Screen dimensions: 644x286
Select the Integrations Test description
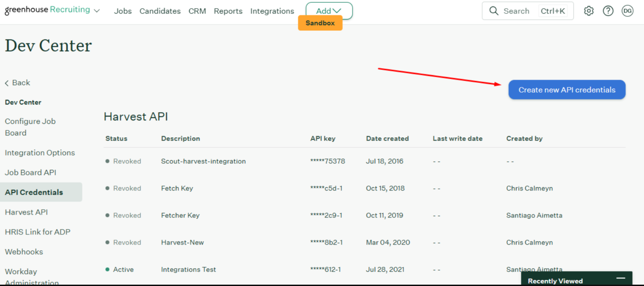(x=188, y=270)
